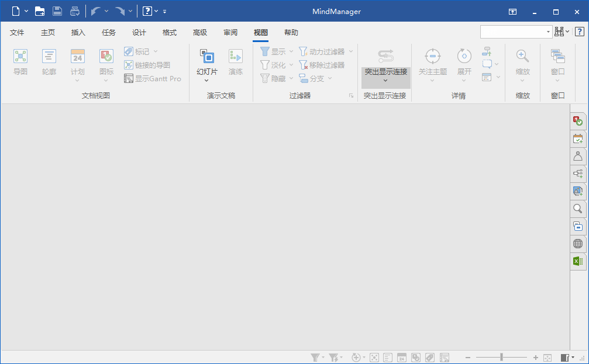Image resolution: width=589 pixels, height=364 pixels.
Task: Open the Browser globe side panel icon
Action: click(x=578, y=244)
